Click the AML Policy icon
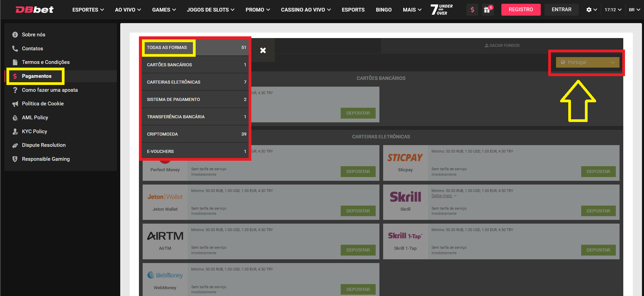The image size is (644, 296). click(15, 118)
